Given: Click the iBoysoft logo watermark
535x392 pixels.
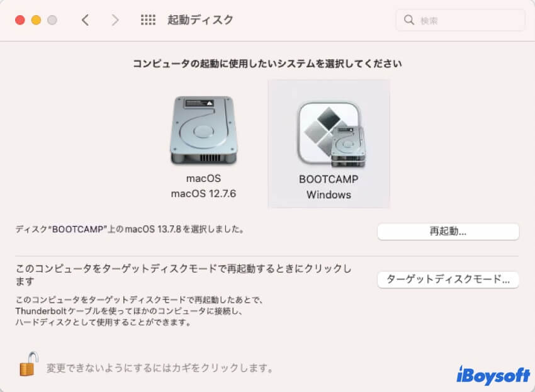Looking at the screenshot, I should tap(493, 375).
